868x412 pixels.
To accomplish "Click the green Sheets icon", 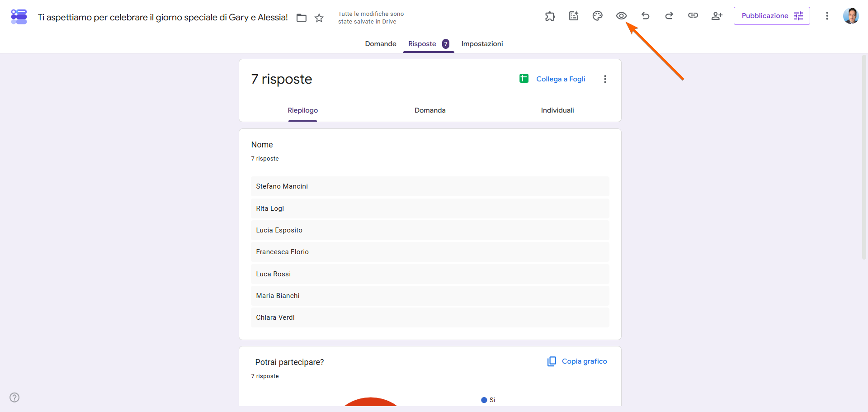I will pyautogui.click(x=524, y=79).
